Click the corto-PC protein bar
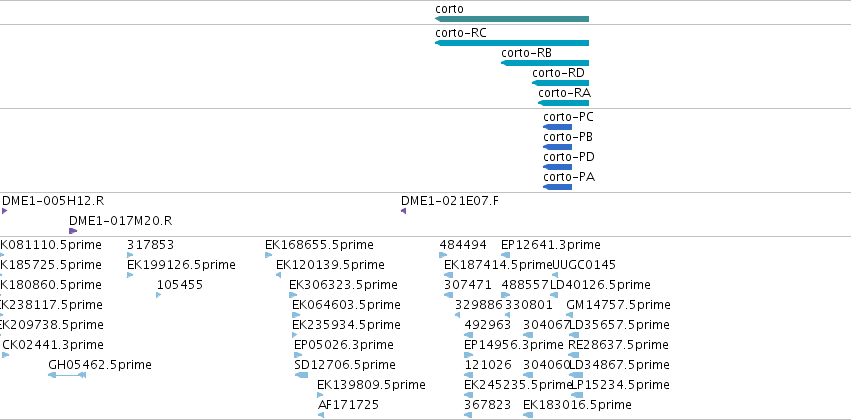The width and height of the screenshot is (851, 420). pos(557,127)
